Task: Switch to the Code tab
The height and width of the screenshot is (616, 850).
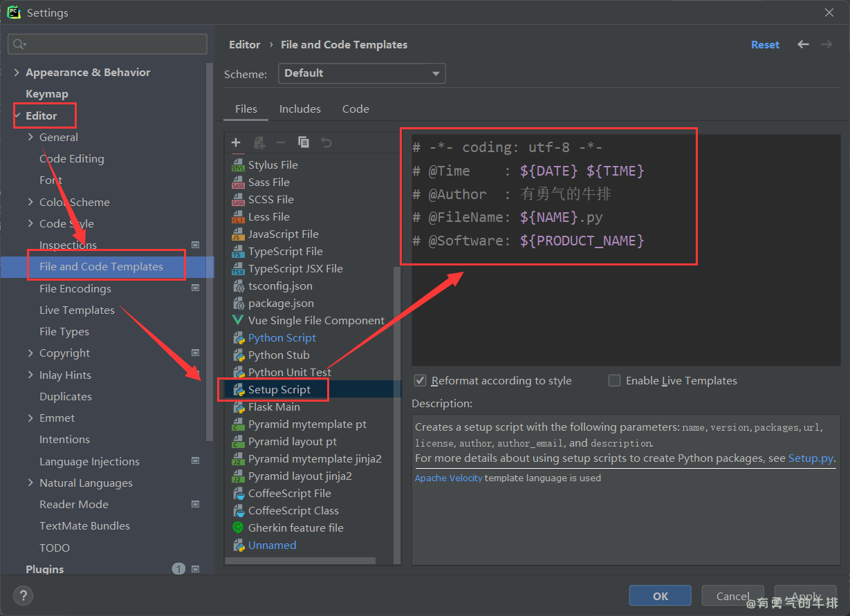Action: click(355, 109)
